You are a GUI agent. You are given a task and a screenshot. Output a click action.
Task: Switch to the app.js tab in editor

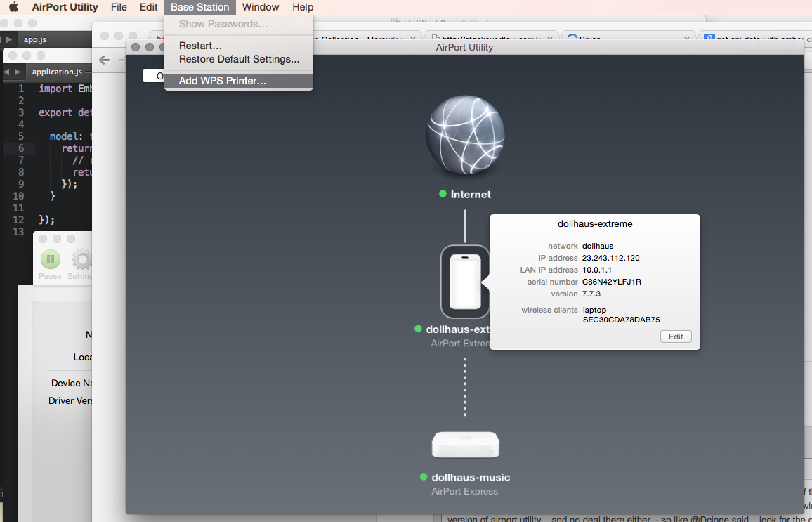pyautogui.click(x=35, y=39)
